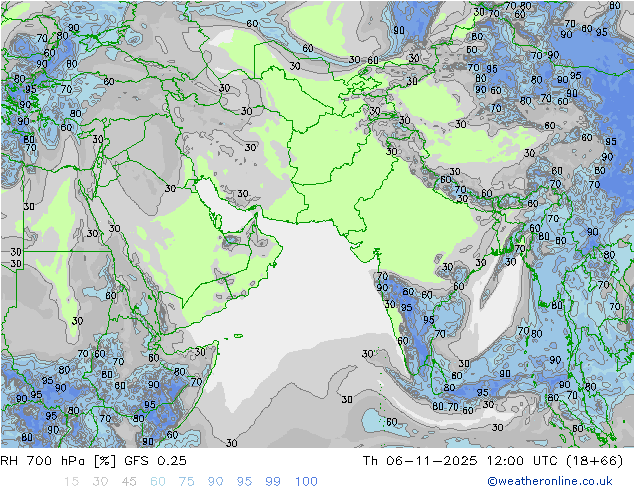634x490 pixels.
Task: Click the 'RH 700 hPa [%]' title text
Action: (58, 461)
